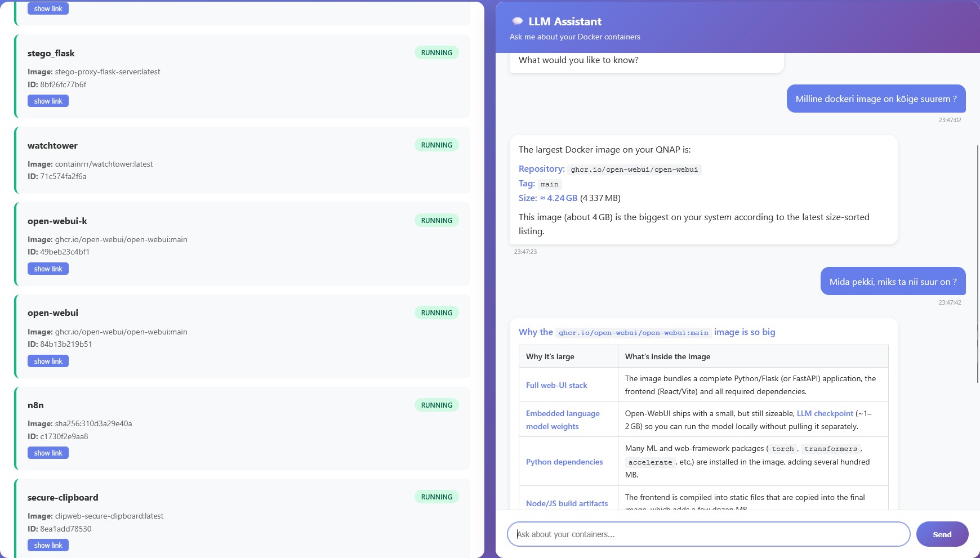Viewport: 980px width, 558px height.
Task: Click the secure-clipboard container title
Action: pos(63,498)
